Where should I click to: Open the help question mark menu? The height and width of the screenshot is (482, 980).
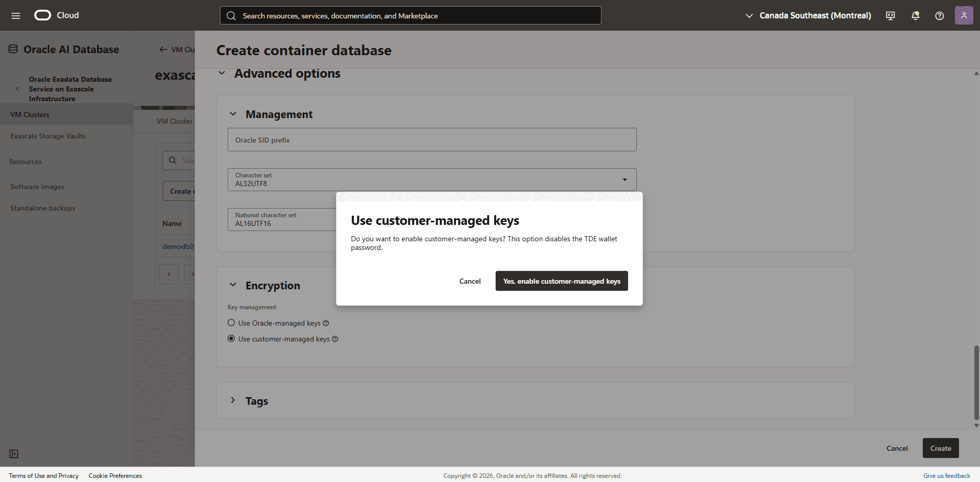click(x=940, y=16)
